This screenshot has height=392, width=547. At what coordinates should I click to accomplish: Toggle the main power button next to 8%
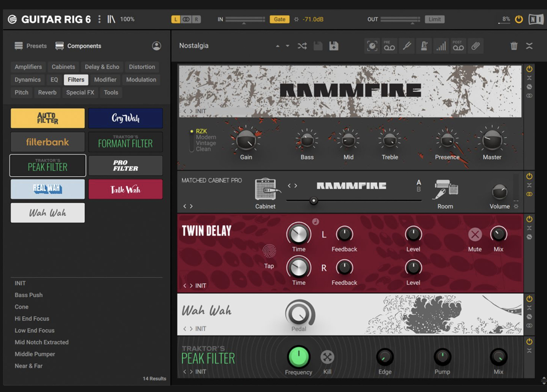click(519, 19)
